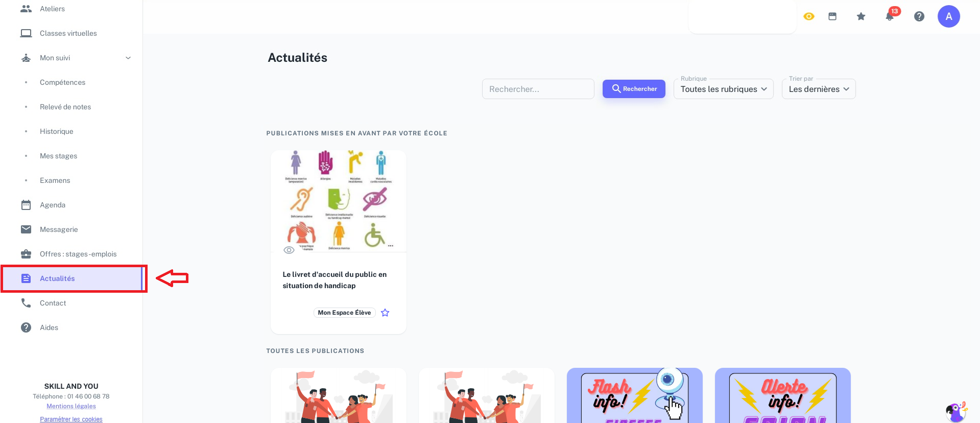Click the 'Rechercher...' search input field
Screen dimensions: 980x423
(538, 89)
